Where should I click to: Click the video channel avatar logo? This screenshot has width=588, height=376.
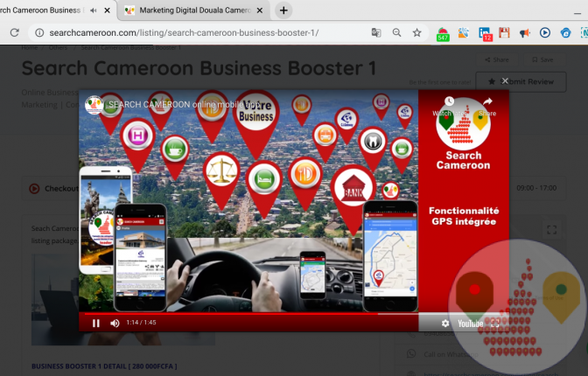coord(94,105)
